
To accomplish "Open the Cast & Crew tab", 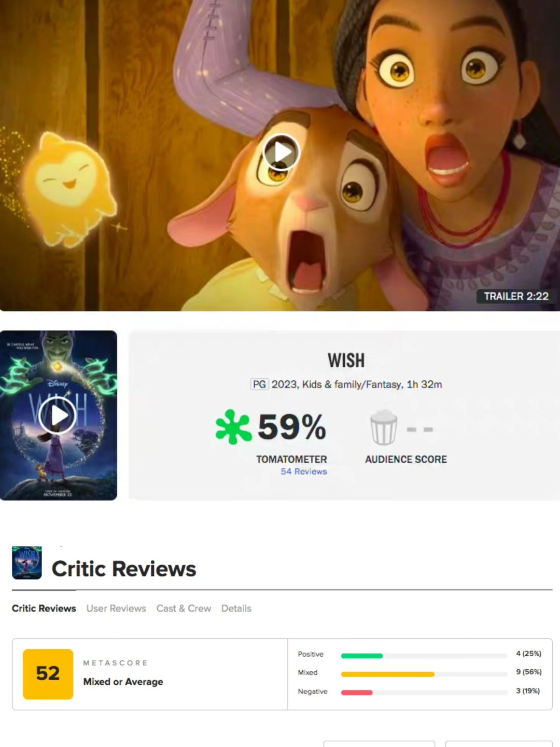I will 184,608.
